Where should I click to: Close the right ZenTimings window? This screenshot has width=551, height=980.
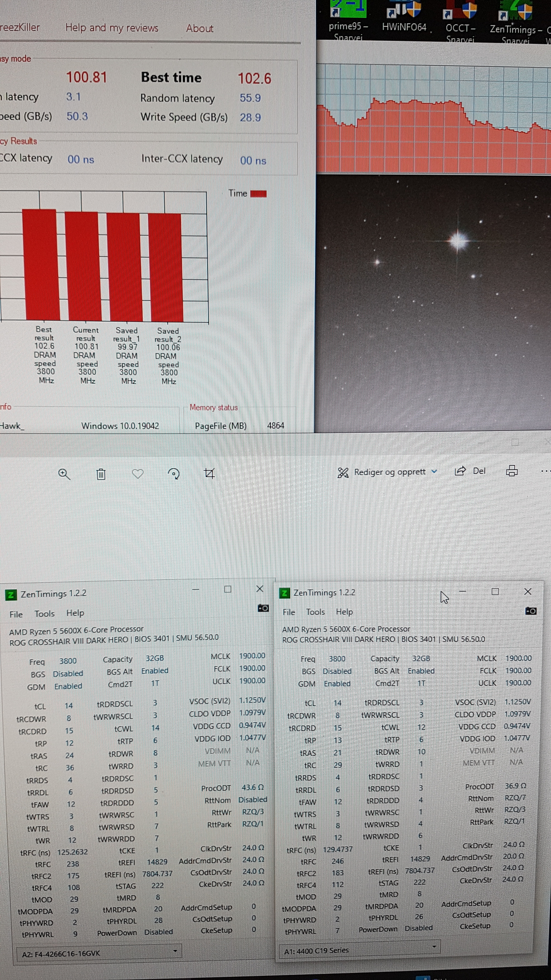(528, 592)
